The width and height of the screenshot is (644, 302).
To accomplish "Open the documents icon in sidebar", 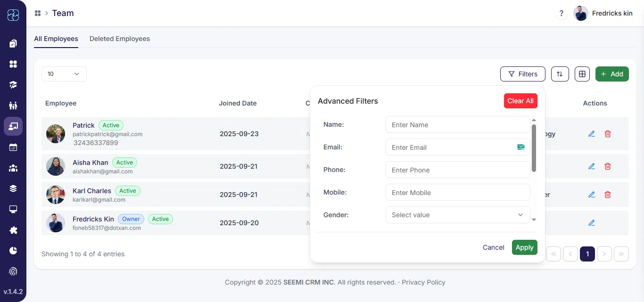I will [x=13, y=43].
